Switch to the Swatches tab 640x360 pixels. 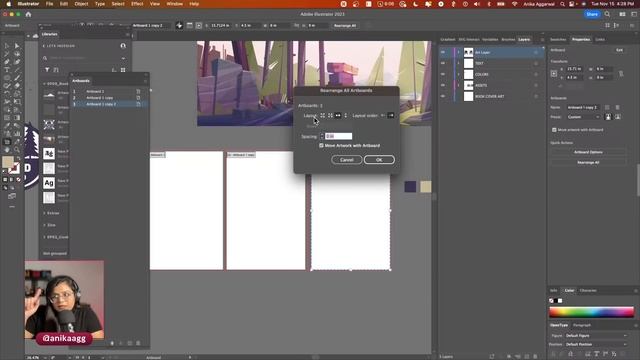[558, 40]
